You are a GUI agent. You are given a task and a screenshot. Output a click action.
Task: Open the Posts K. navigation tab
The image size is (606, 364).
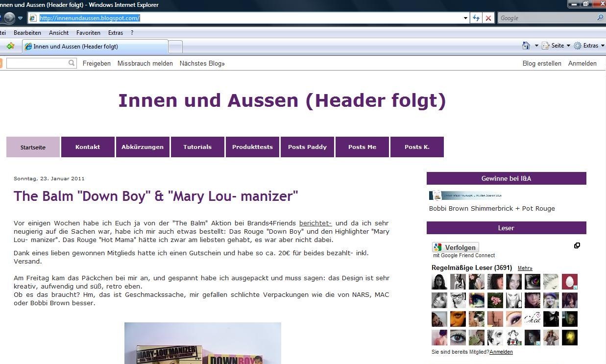[417, 147]
